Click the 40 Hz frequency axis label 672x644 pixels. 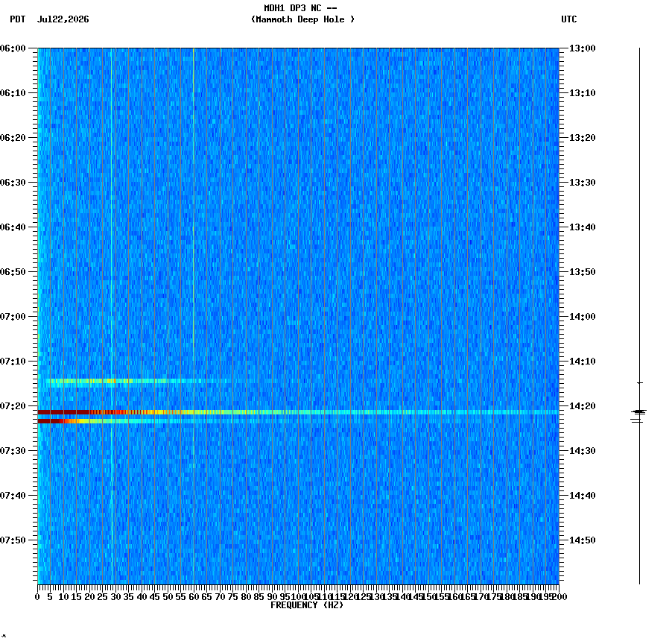click(x=142, y=597)
